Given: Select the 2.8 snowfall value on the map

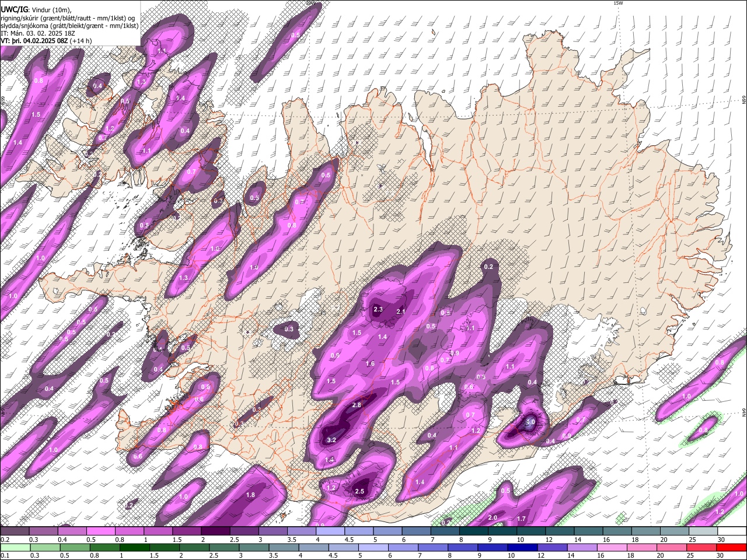Looking at the screenshot, I should point(357,405).
